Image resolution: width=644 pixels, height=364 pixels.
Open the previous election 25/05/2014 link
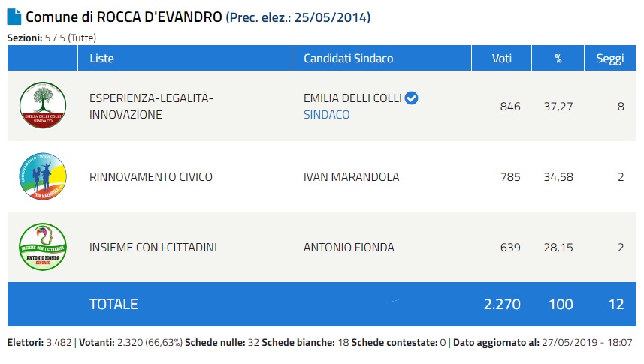click(298, 17)
